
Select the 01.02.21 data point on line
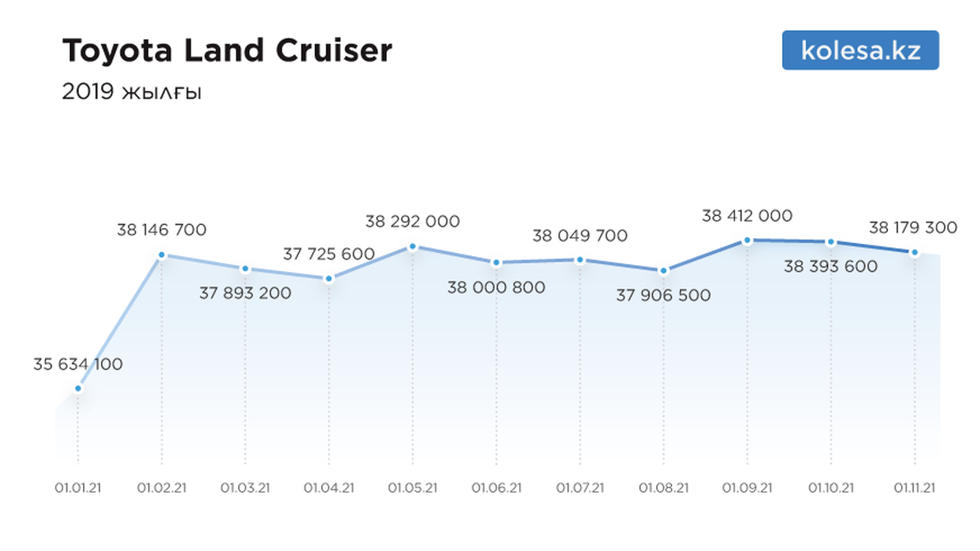click(162, 255)
